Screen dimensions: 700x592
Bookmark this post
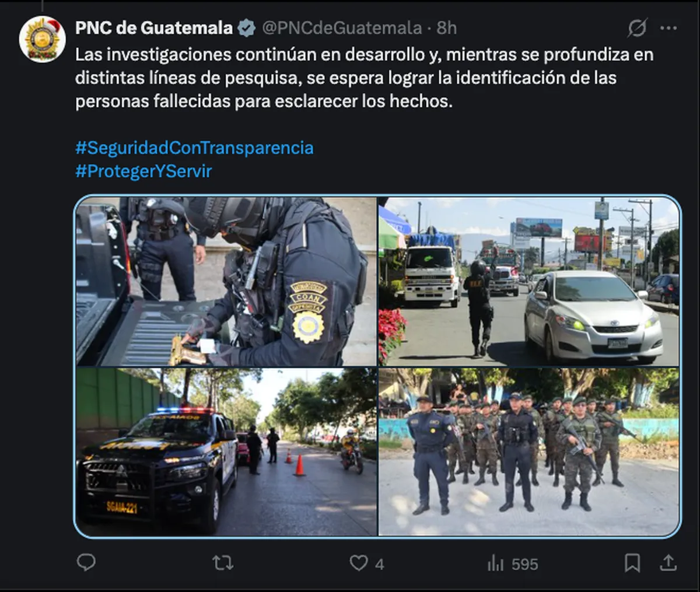tap(632, 563)
